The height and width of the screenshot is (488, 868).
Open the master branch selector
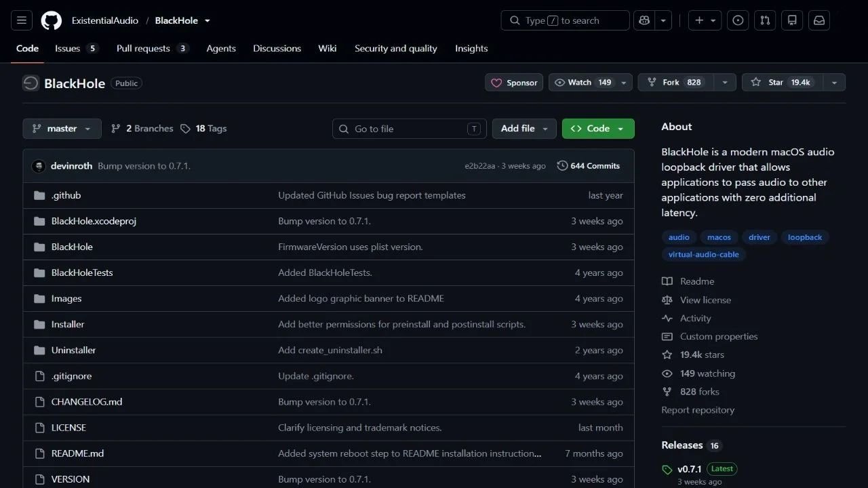click(62, 128)
